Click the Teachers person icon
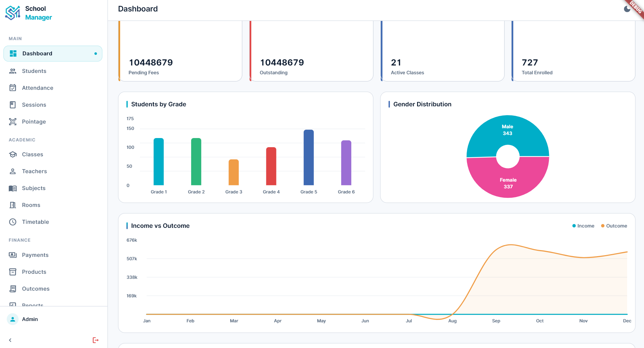The image size is (644, 348). (x=13, y=171)
